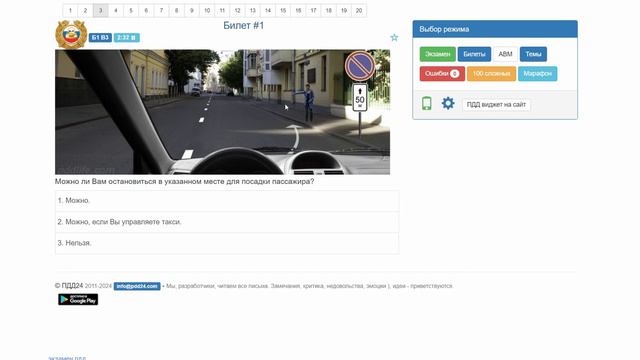Go to question 18
The image size is (640, 360).
pyautogui.click(x=329, y=11)
